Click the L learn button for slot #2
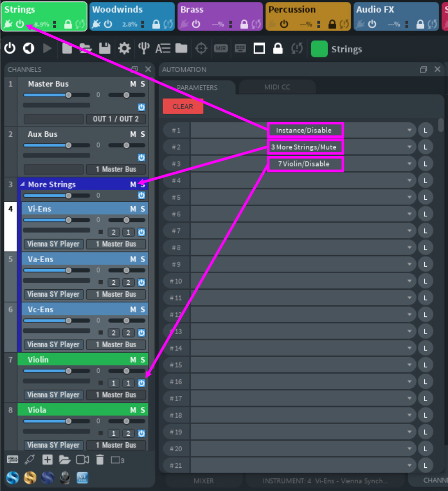 425,147
